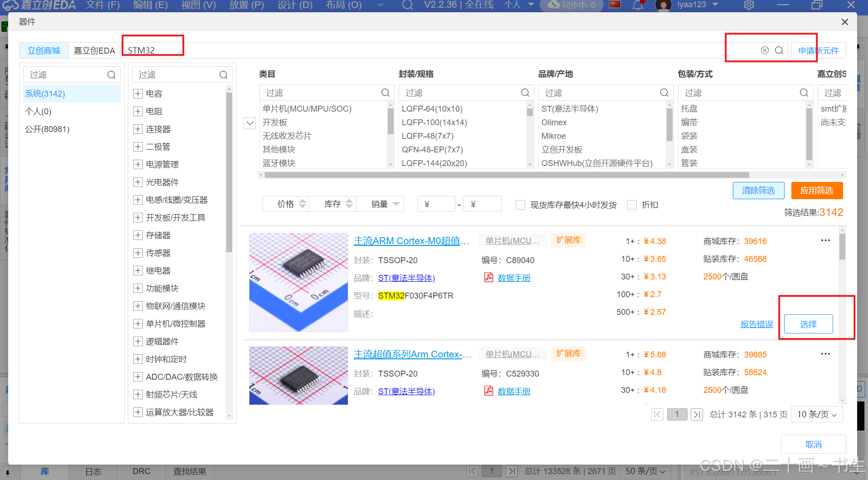Sort results by 价格
Image resolution: width=868 pixels, height=480 pixels.
286,204
